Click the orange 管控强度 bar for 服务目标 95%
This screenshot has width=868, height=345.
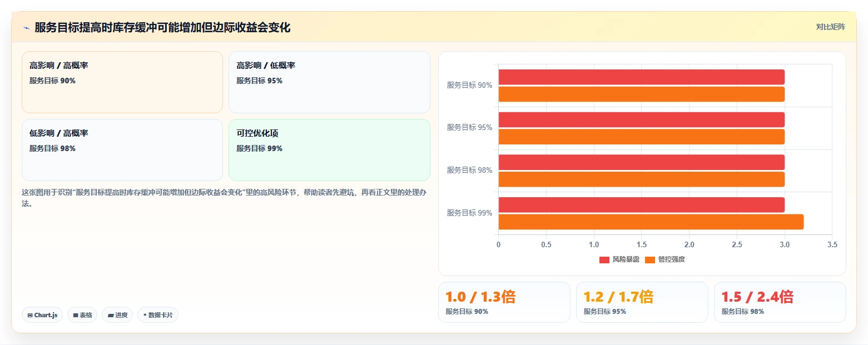click(641, 137)
